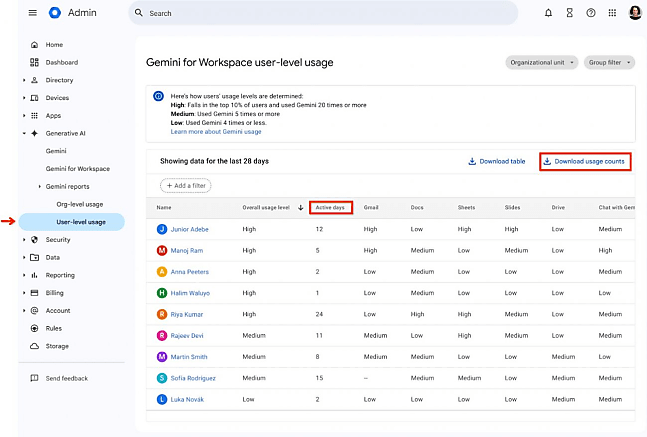Click Halim Waluyo's avatar icon
647x437 pixels.
coord(162,293)
